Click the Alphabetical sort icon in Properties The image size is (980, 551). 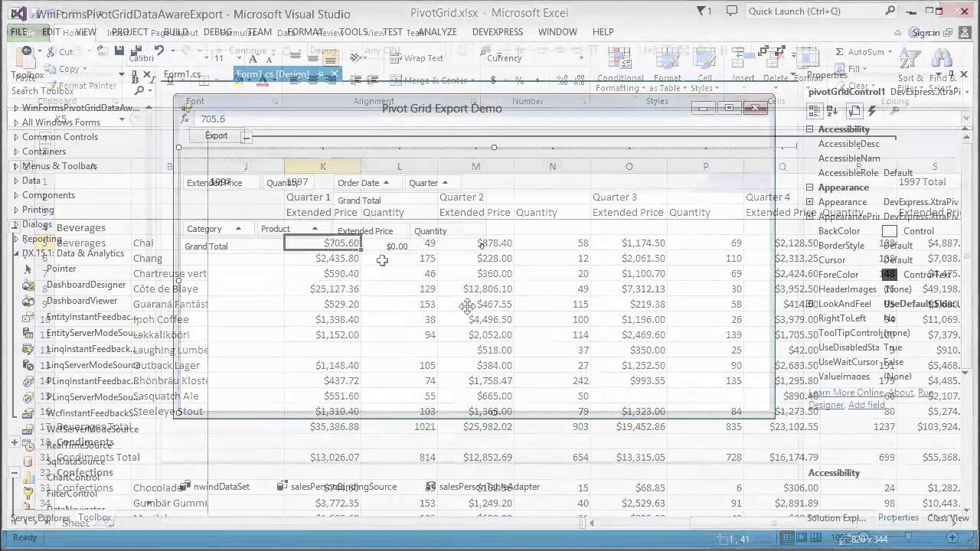click(x=831, y=111)
